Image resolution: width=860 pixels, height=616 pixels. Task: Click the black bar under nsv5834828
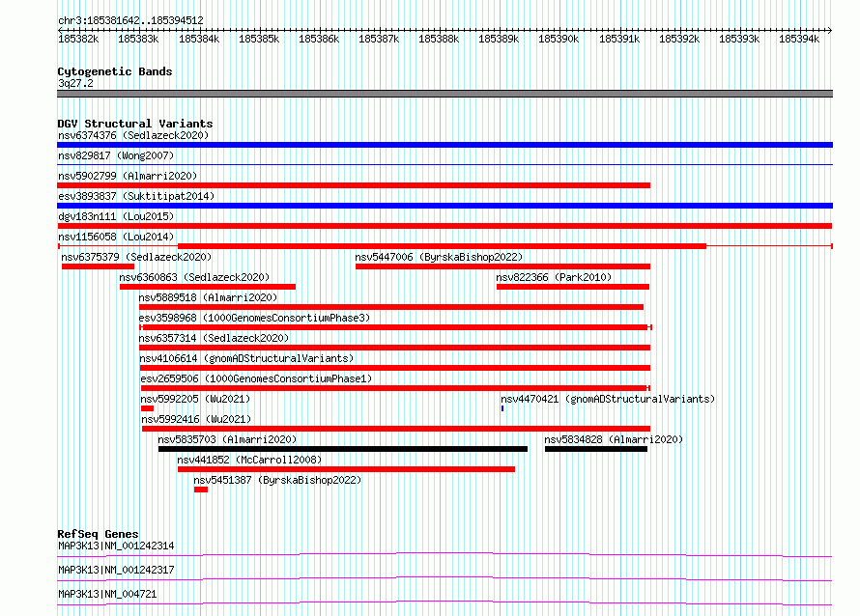596,449
